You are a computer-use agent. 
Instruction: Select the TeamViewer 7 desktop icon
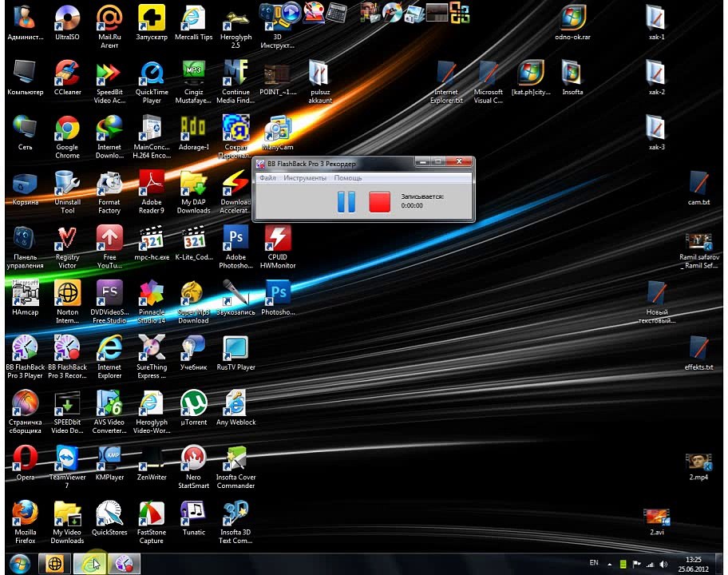(x=67, y=466)
